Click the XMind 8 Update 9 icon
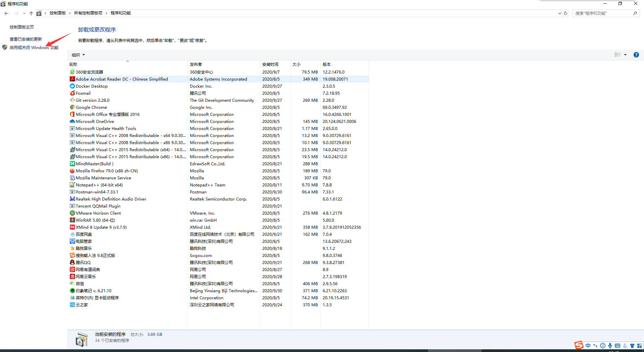Viewport: 644px width, 352px height. (72, 227)
